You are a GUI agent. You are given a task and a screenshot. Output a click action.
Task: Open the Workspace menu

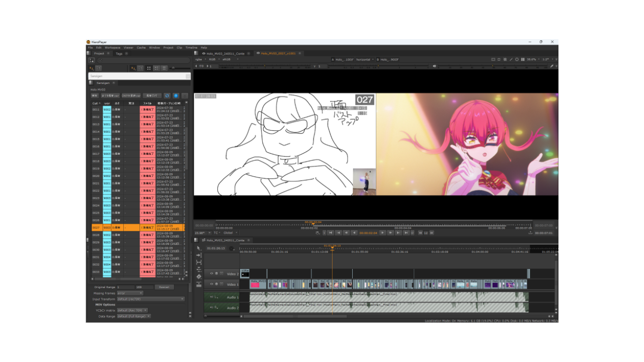[x=112, y=48]
